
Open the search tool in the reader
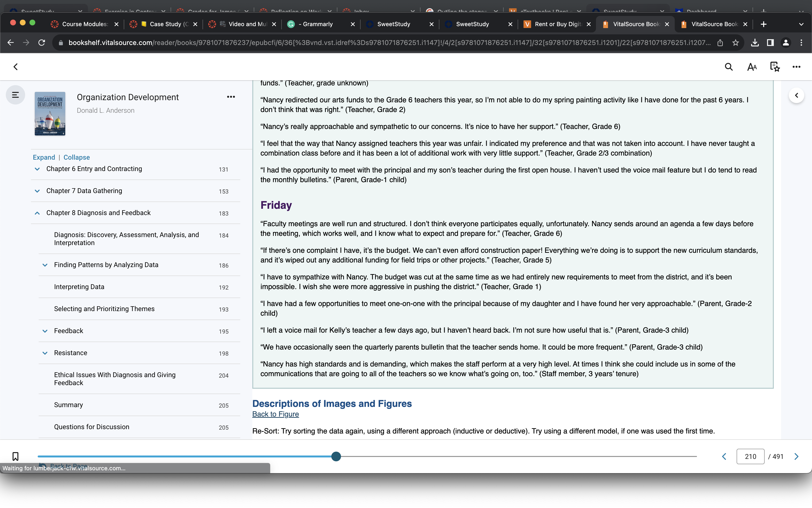728,67
